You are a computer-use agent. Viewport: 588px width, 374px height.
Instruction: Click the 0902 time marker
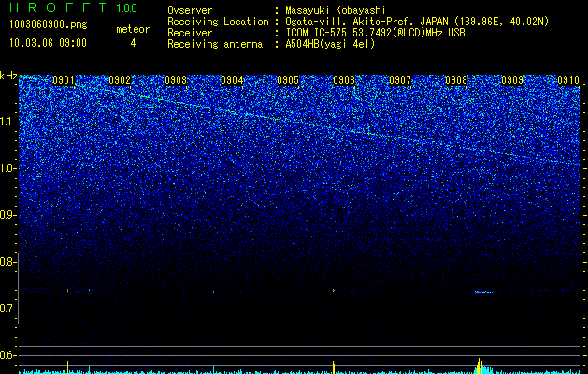pos(120,80)
